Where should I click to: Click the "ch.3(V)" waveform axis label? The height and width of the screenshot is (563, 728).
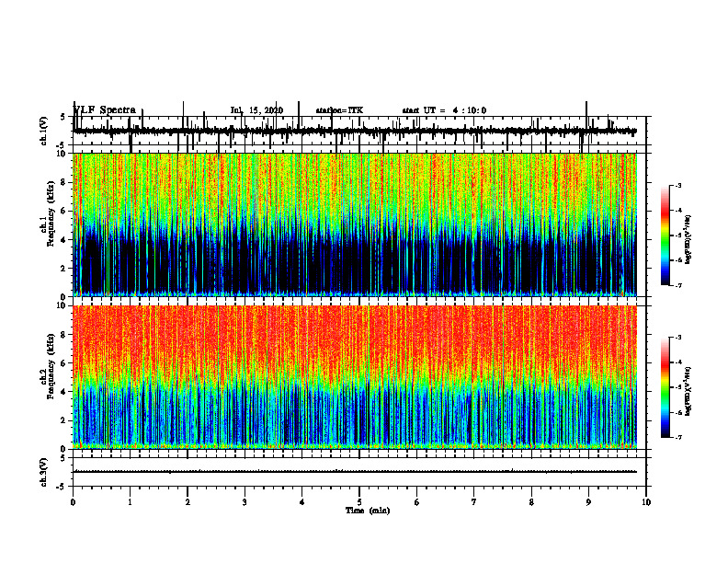tap(44, 472)
